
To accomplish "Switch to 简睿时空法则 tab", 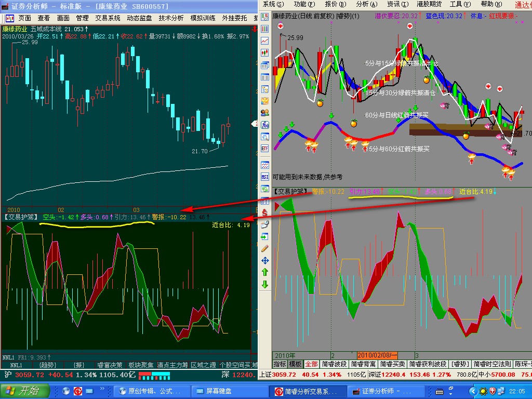I will (493, 364).
